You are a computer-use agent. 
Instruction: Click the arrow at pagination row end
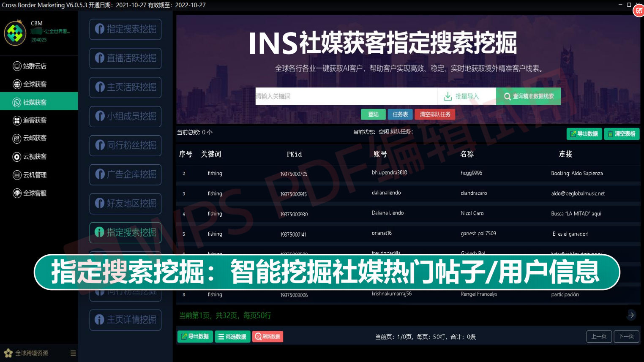tap(631, 315)
